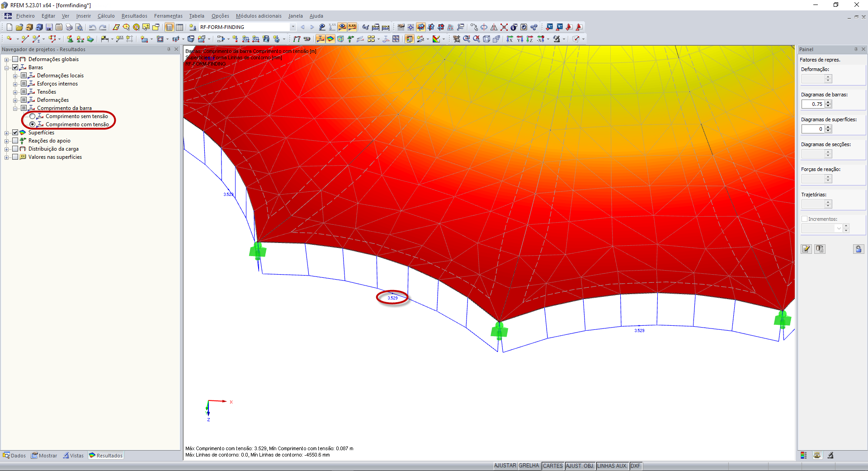This screenshot has height=471, width=868.
Task: Switch to the Vistas navigator tab
Action: (73, 456)
